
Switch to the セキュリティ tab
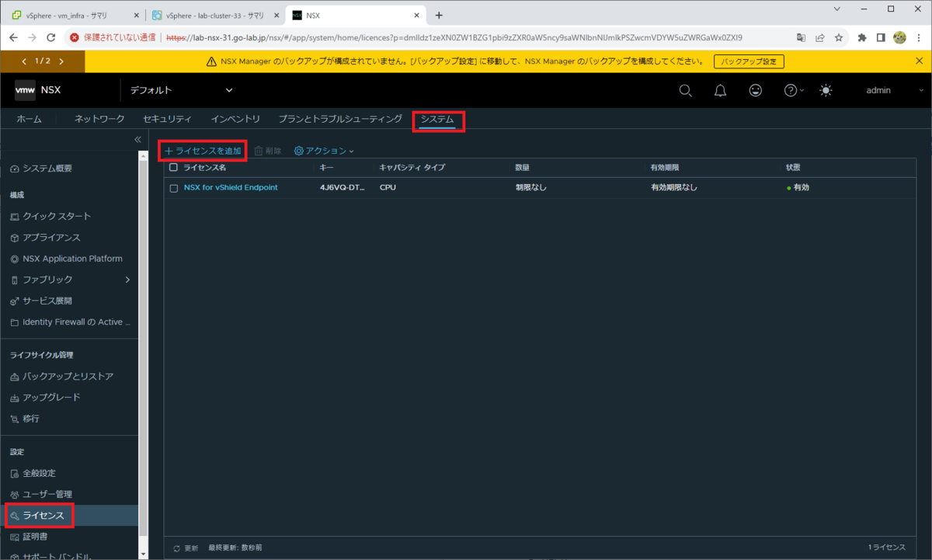click(x=167, y=119)
